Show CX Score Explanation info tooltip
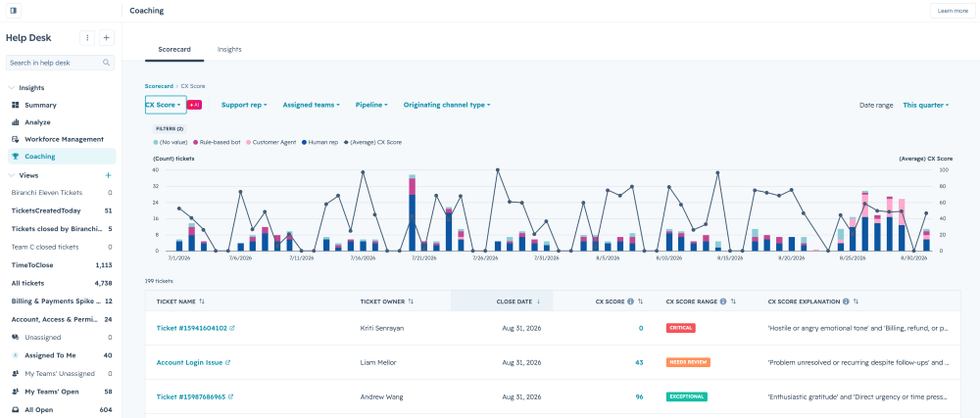This screenshot has width=980, height=418. point(846,302)
